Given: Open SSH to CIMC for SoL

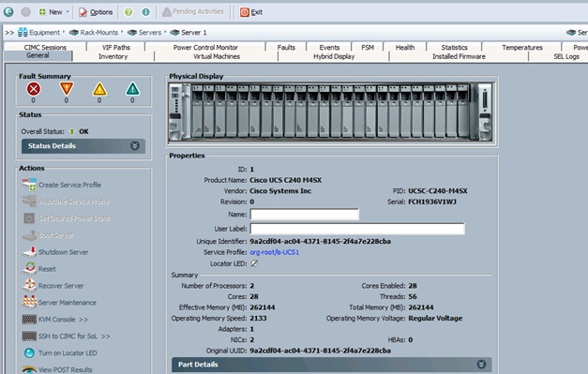Looking at the screenshot, I should 74,337.
